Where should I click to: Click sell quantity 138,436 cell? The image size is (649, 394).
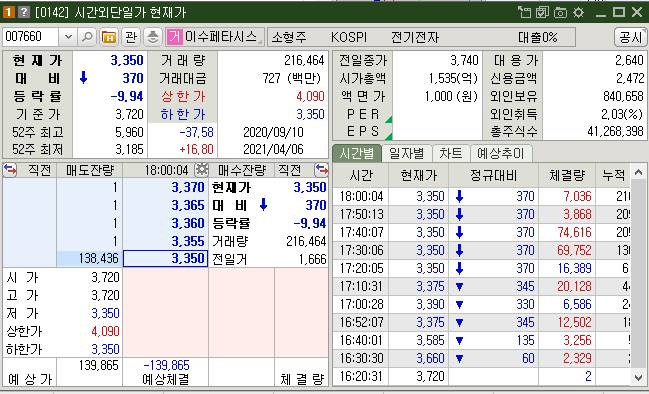coord(89,259)
